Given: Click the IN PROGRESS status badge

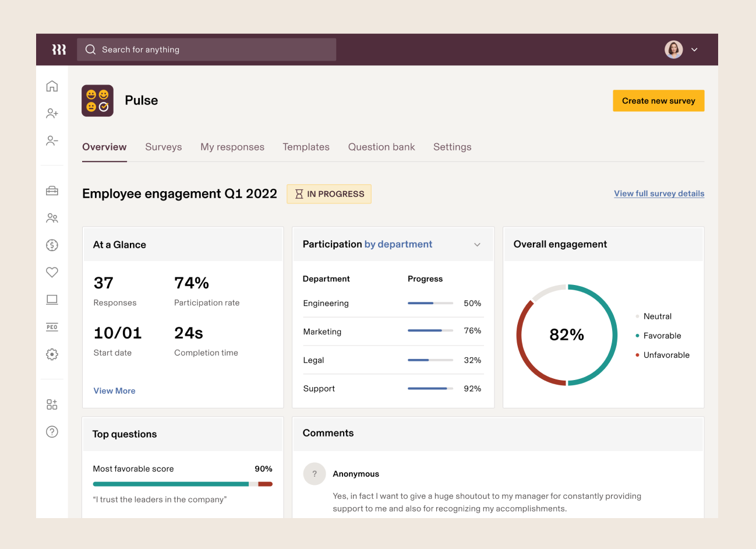Looking at the screenshot, I should tap(329, 194).
